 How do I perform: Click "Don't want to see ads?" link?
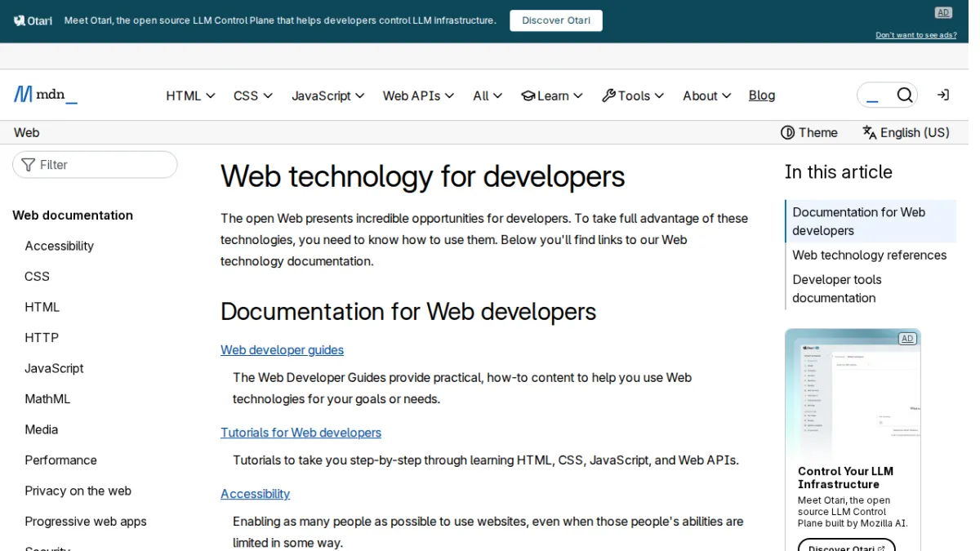point(916,35)
